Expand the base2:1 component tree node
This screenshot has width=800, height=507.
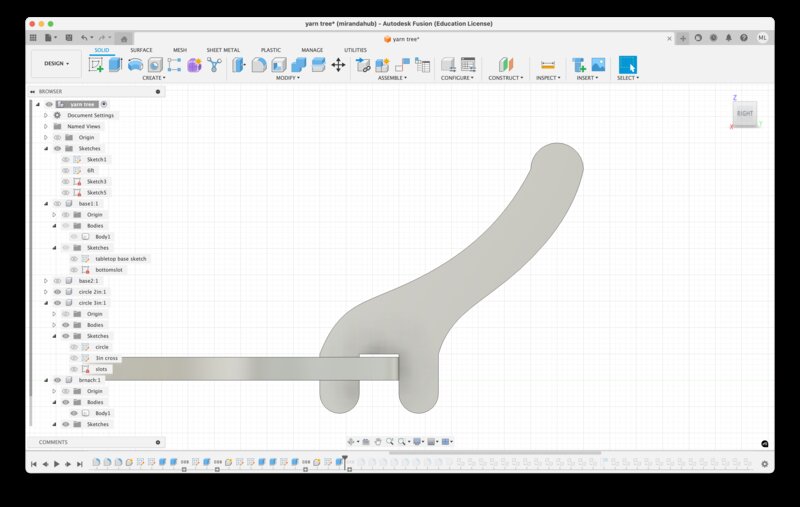coord(45,280)
